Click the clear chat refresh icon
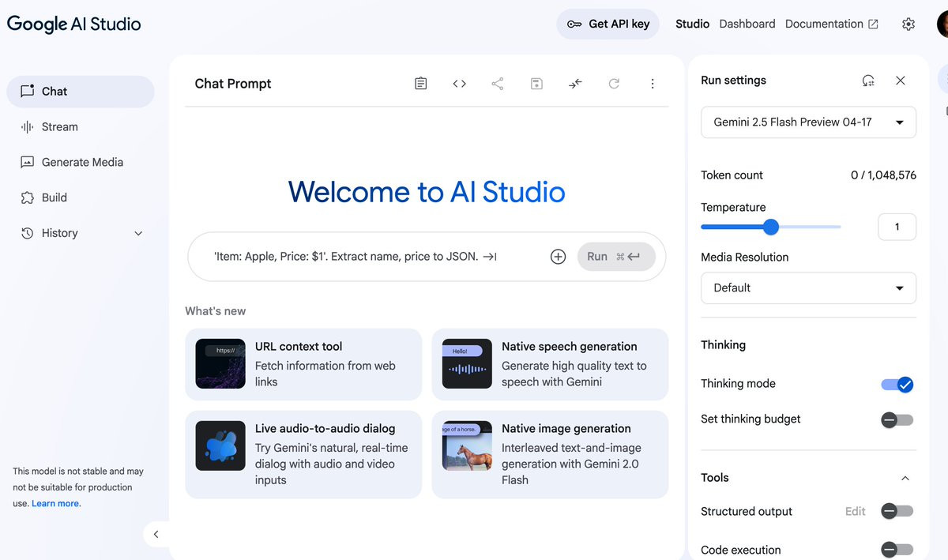 coord(614,84)
